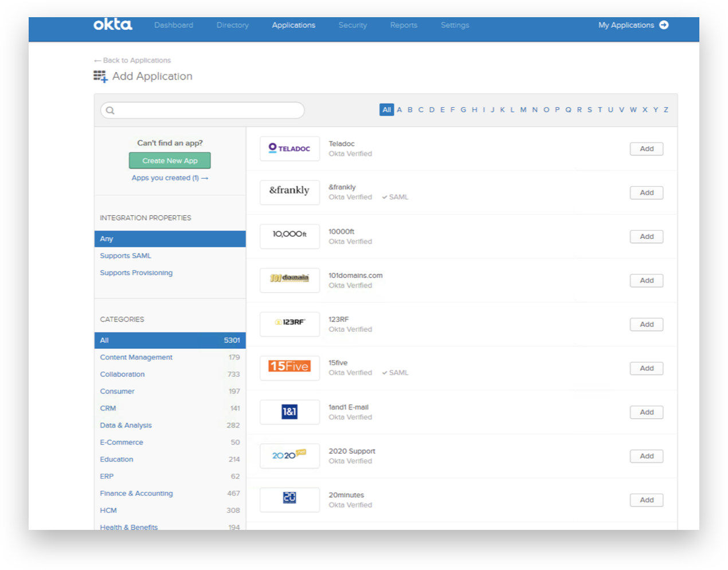
Task: Add the &frankly application
Action: click(647, 192)
